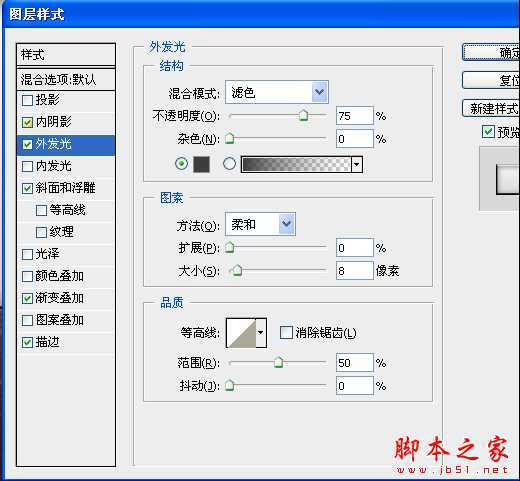Image resolution: width=520 pixels, height=481 pixels.
Task: Click the 大小 size value field
Action: pyautogui.click(x=355, y=270)
